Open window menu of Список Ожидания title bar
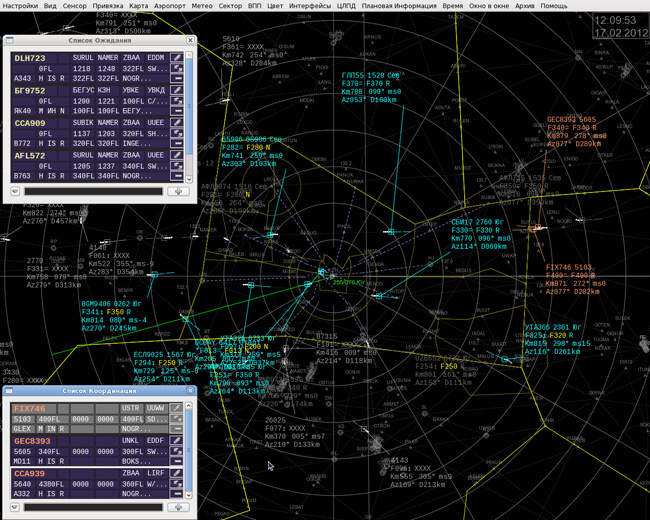Image resolution: width=650 pixels, height=520 pixels. [10, 40]
